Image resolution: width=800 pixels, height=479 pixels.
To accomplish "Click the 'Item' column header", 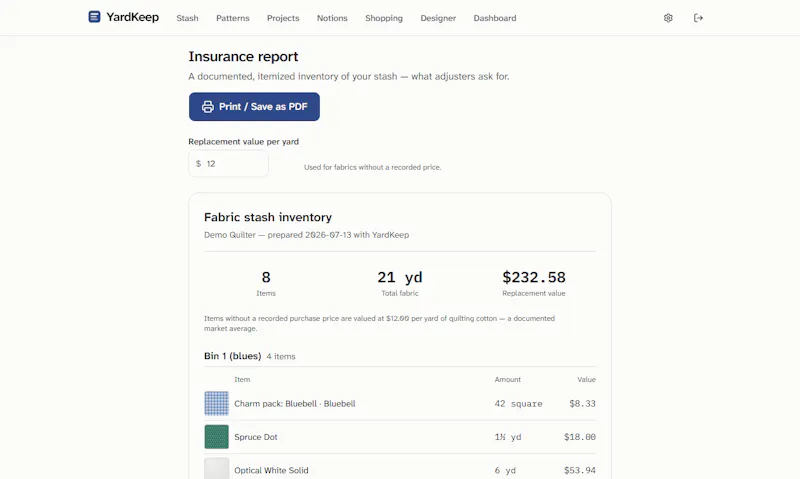I will [x=242, y=380].
